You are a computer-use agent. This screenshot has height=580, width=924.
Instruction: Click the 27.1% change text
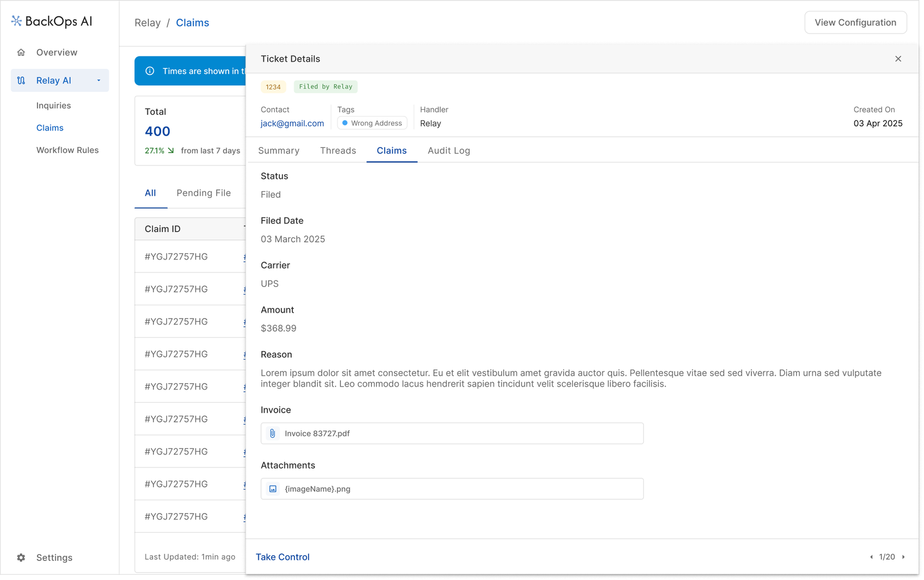click(154, 151)
